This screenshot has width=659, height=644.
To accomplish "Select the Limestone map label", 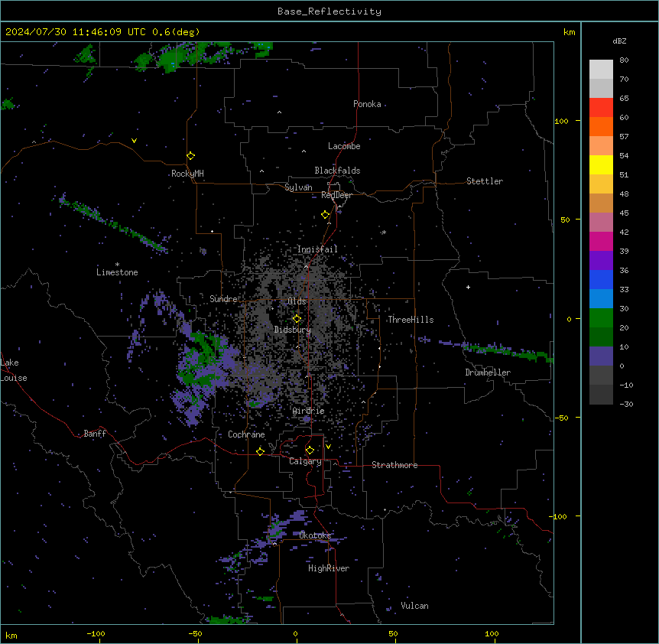I will [x=117, y=272].
